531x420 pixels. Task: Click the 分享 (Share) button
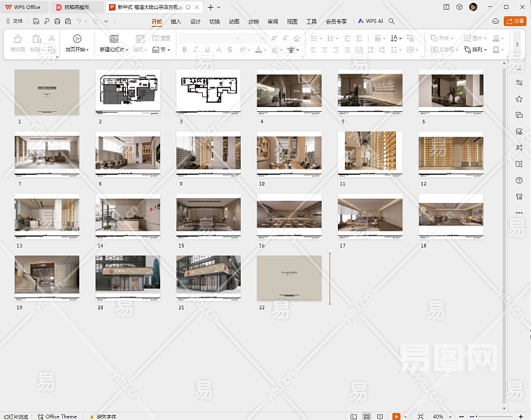point(516,22)
